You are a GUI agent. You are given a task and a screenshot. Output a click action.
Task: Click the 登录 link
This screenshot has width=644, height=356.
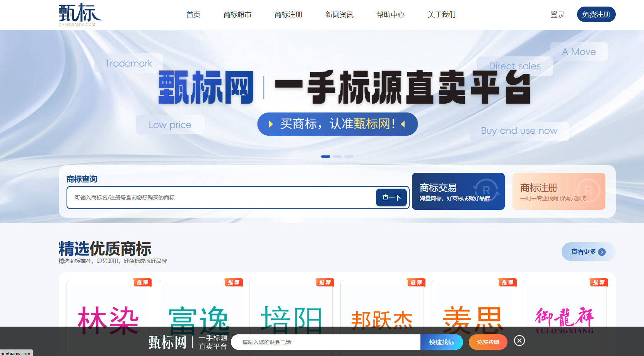[557, 15]
